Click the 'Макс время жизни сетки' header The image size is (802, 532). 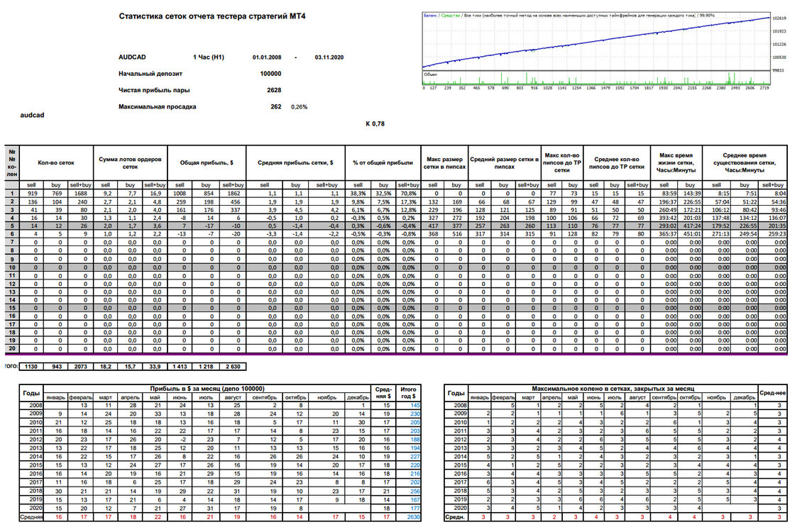[676, 162]
